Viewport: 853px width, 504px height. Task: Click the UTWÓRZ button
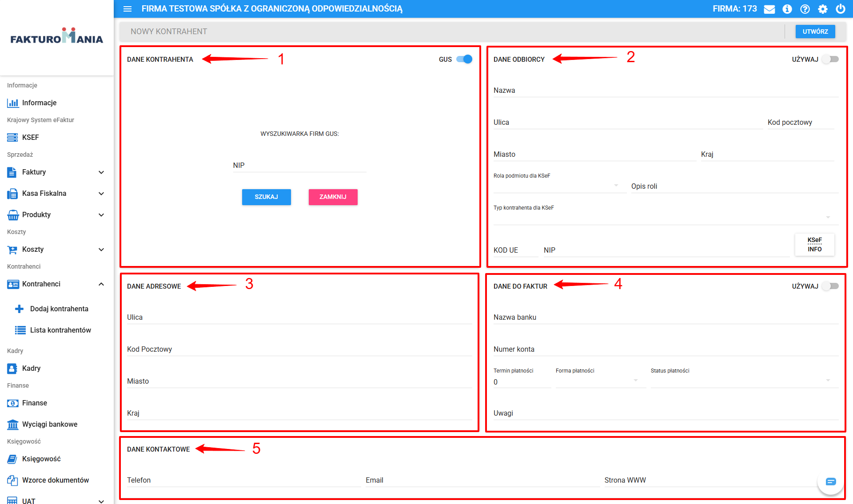[x=815, y=32]
